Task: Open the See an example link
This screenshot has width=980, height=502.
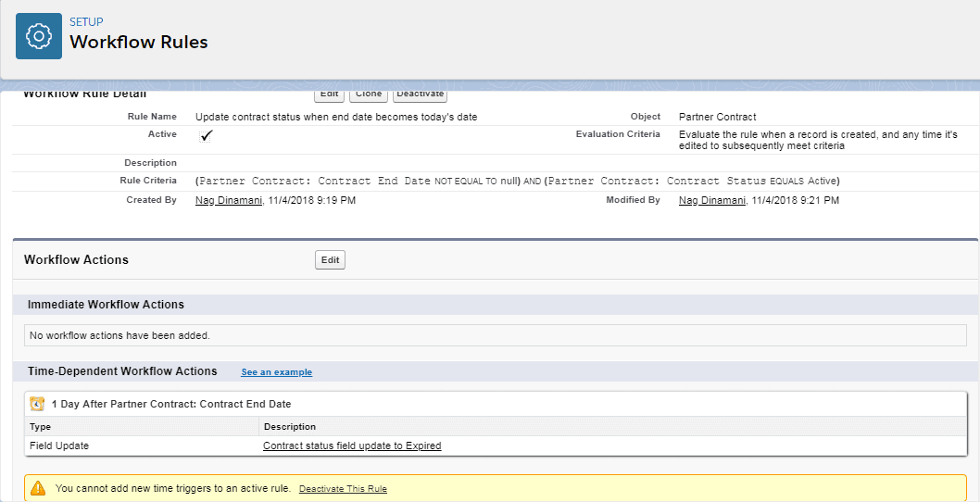Action: click(277, 372)
